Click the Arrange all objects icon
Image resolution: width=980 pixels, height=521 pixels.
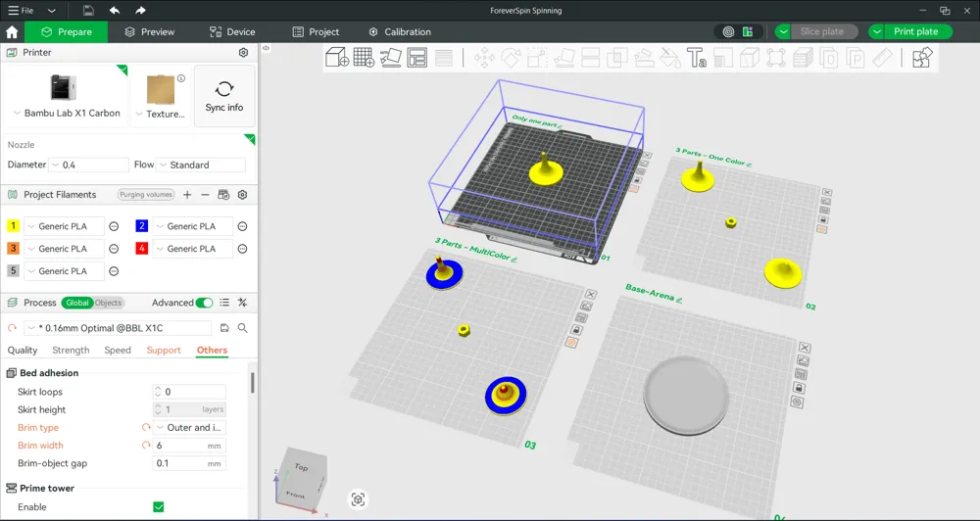[x=416, y=58]
